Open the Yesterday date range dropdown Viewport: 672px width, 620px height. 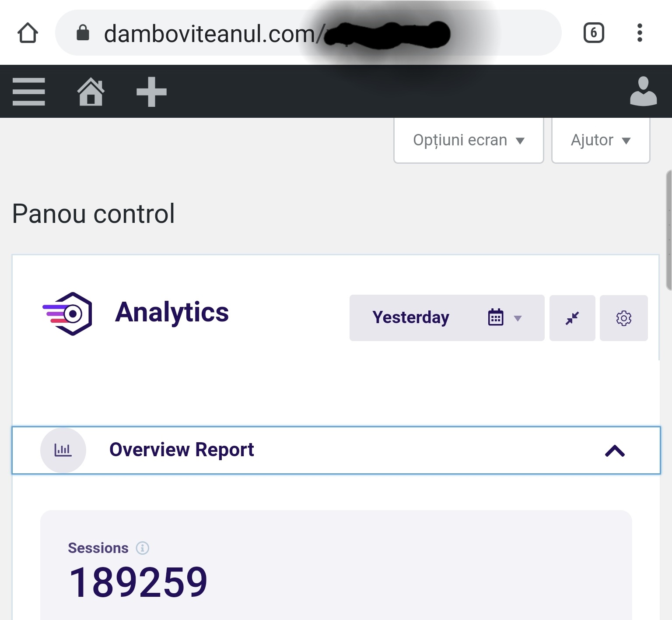pyautogui.click(x=447, y=318)
